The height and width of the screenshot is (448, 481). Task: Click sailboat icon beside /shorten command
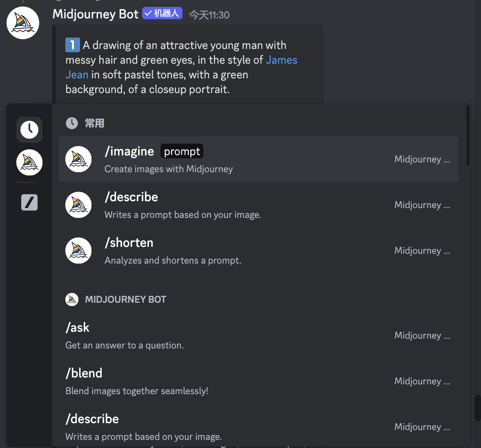tap(78, 251)
